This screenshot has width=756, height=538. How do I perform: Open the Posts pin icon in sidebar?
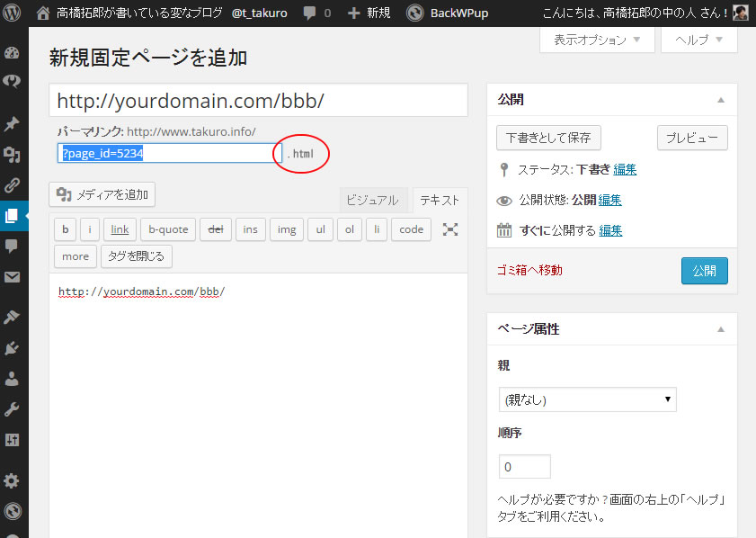[12, 124]
